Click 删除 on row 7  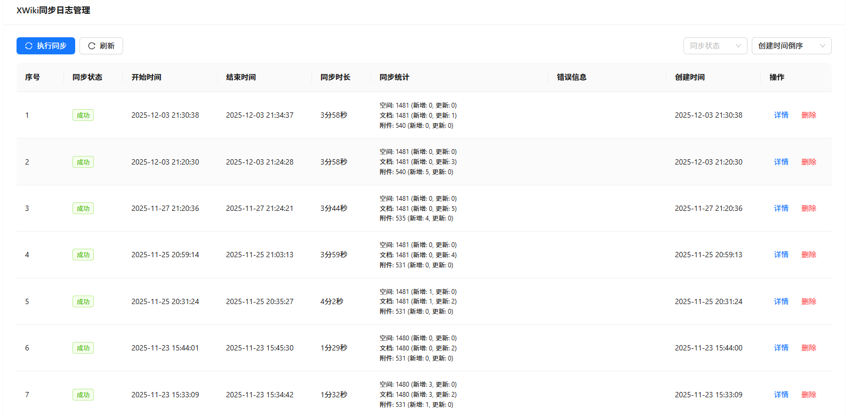pos(809,395)
